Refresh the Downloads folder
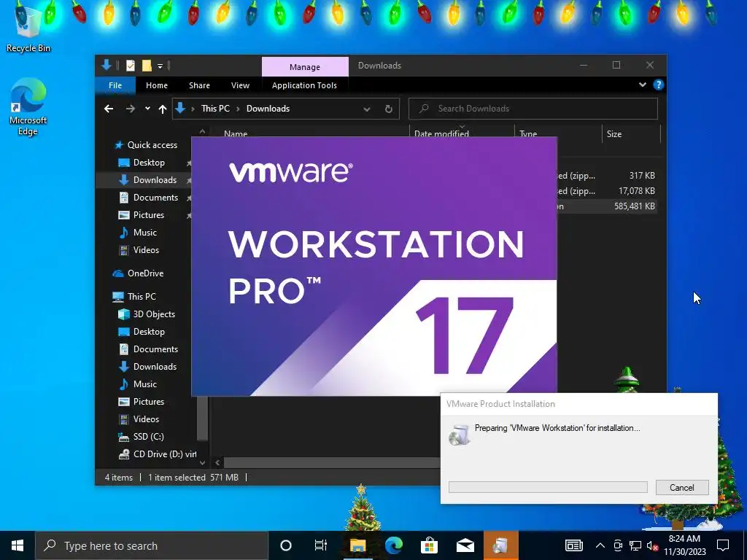The height and width of the screenshot is (560, 747). point(388,109)
